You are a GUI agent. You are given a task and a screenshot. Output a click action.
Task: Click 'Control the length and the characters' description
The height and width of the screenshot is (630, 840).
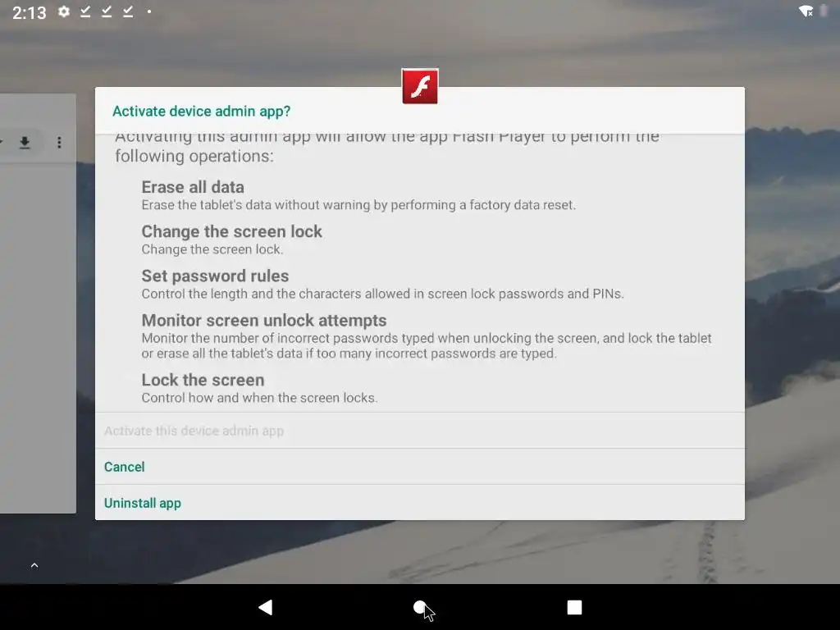382,294
